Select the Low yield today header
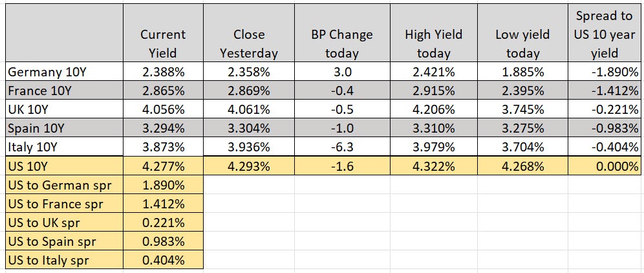This screenshot has width=644, height=273. pos(522,43)
